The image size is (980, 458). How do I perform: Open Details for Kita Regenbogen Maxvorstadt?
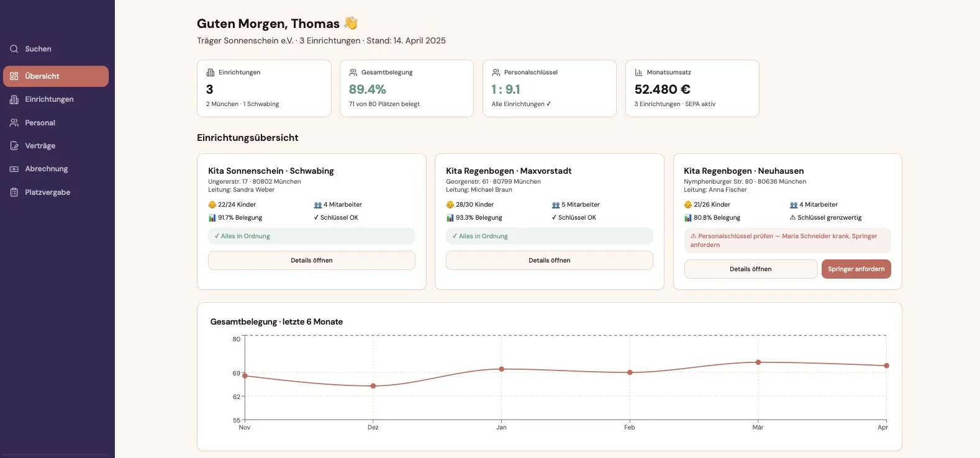tap(550, 261)
